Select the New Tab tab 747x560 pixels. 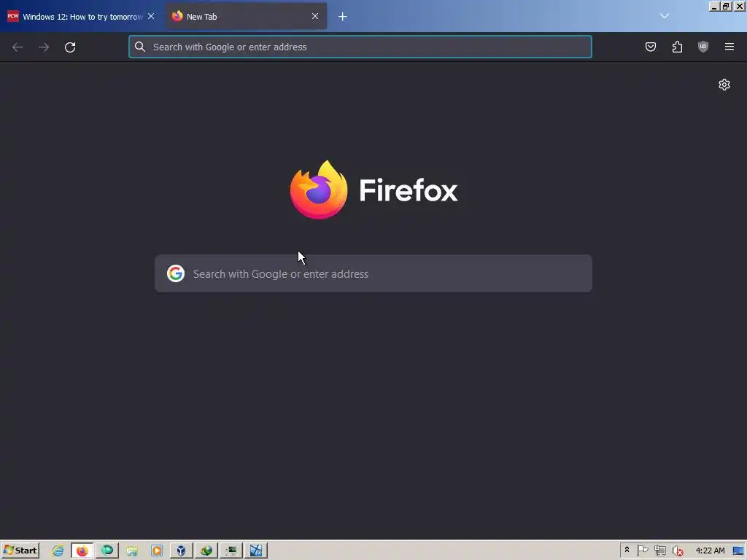pos(246,17)
